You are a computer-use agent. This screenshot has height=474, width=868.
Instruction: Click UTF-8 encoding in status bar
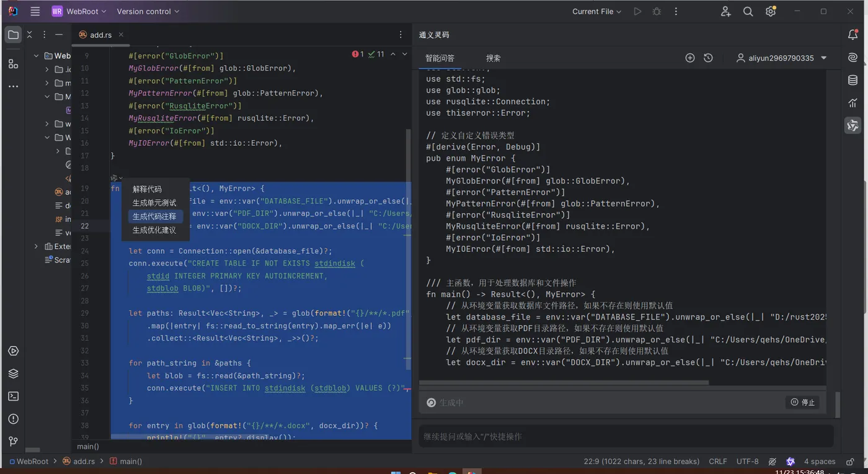(747, 462)
